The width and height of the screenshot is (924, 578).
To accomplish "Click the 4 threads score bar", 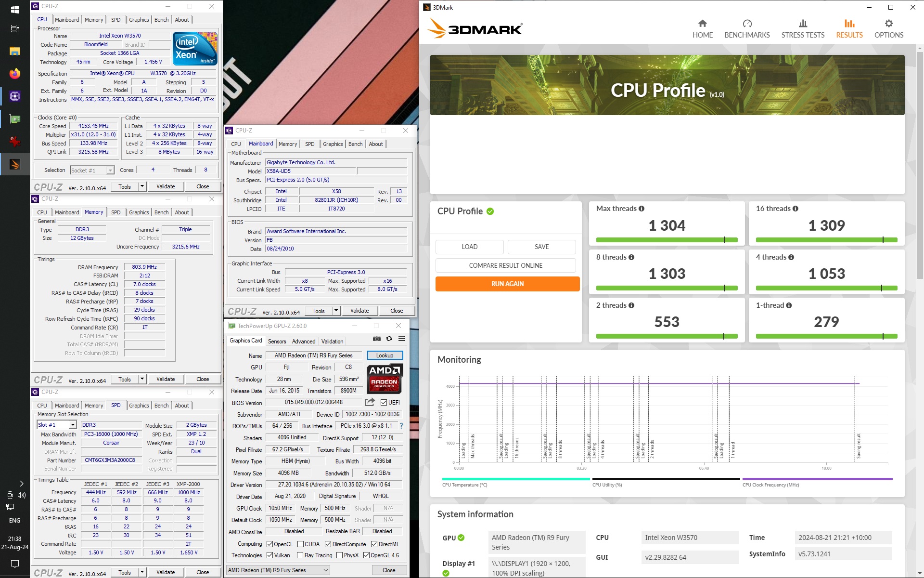I will pos(826,288).
